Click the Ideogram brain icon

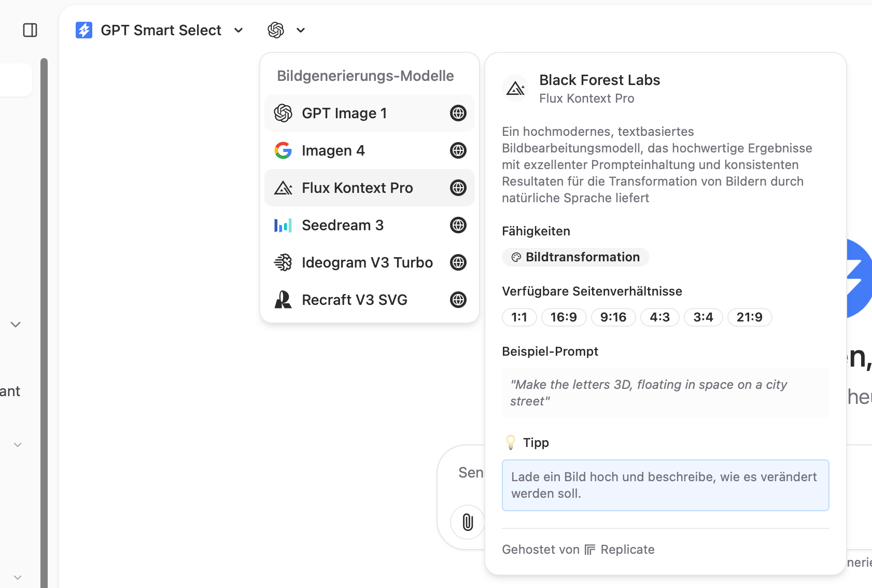[283, 262]
